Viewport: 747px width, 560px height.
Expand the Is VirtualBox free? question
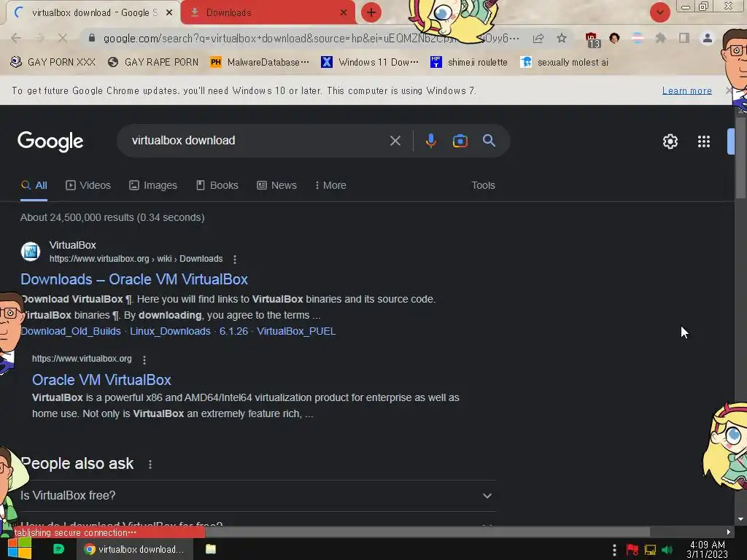[258, 496]
